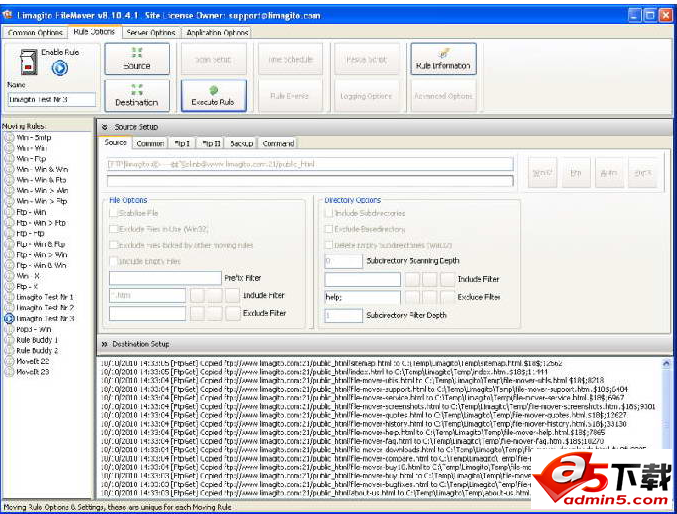Viewport: 677px width, 514px height.
Task: Collapse the Source Setup section
Action: pyautogui.click(x=105, y=127)
